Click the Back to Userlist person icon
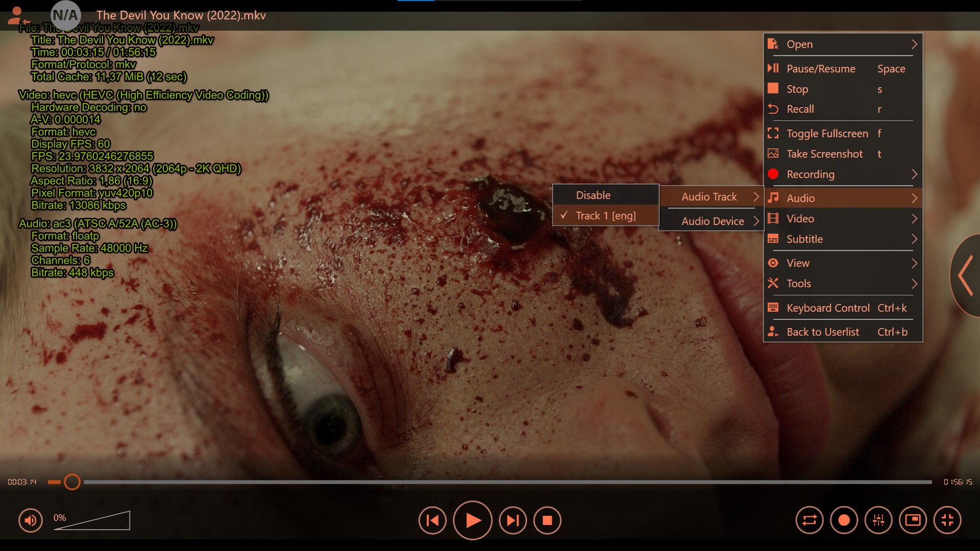This screenshot has height=551, width=980. pos(773,332)
